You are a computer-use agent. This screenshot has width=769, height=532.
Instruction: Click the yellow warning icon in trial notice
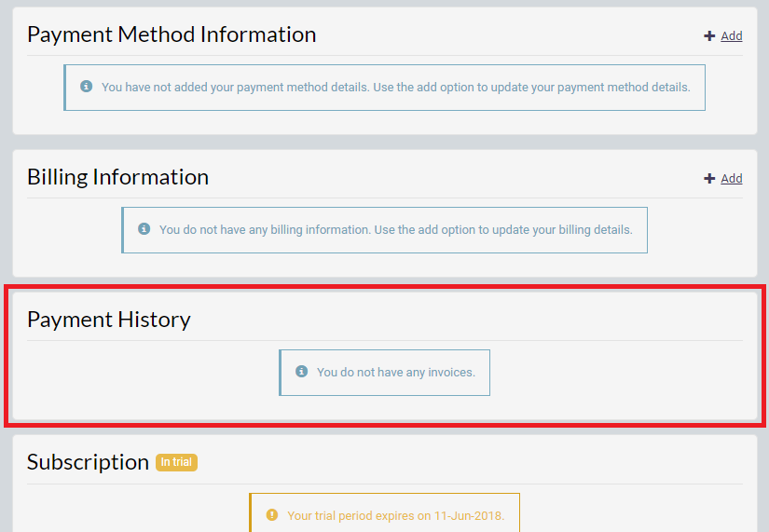[271, 515]
